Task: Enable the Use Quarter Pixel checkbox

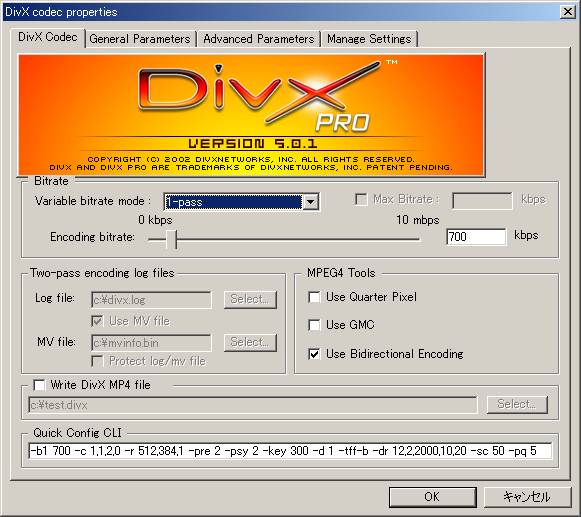Action: 314,297
